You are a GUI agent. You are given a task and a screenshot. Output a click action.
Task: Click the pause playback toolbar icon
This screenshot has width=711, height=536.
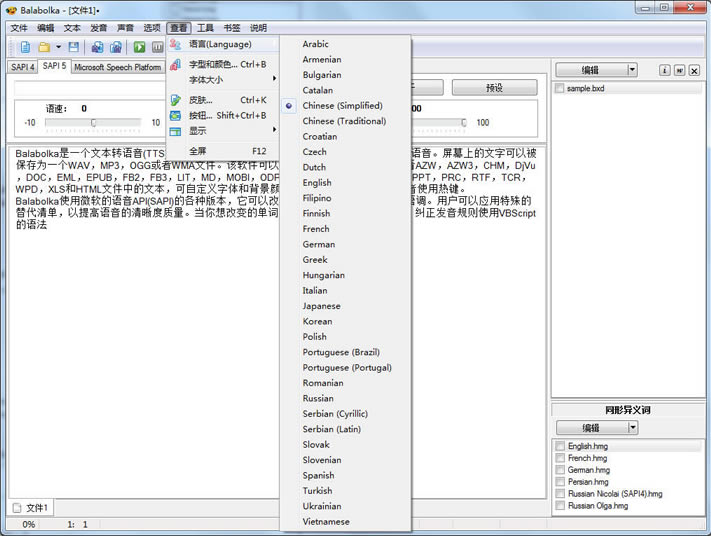(158, 47)
